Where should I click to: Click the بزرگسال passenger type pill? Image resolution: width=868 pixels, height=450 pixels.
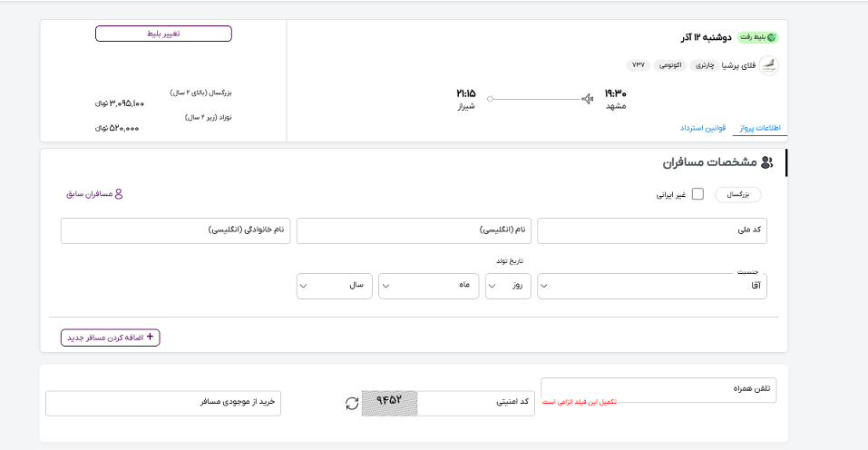738,195
